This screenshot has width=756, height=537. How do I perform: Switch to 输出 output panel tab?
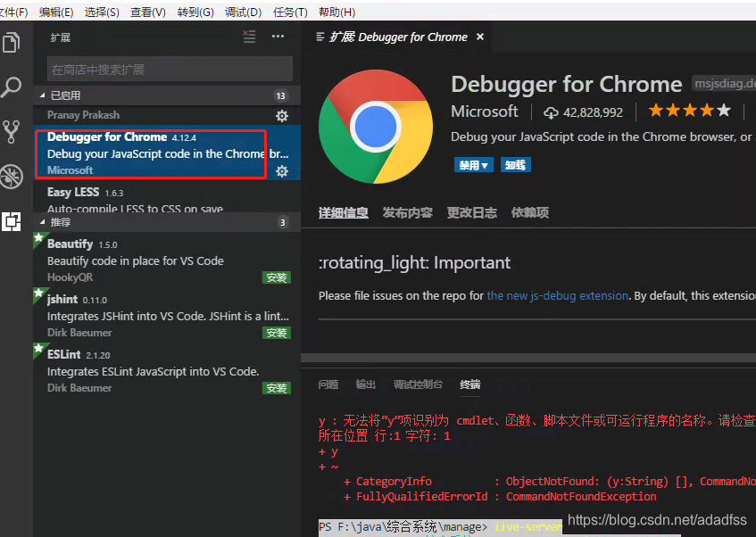pos(365,384)
